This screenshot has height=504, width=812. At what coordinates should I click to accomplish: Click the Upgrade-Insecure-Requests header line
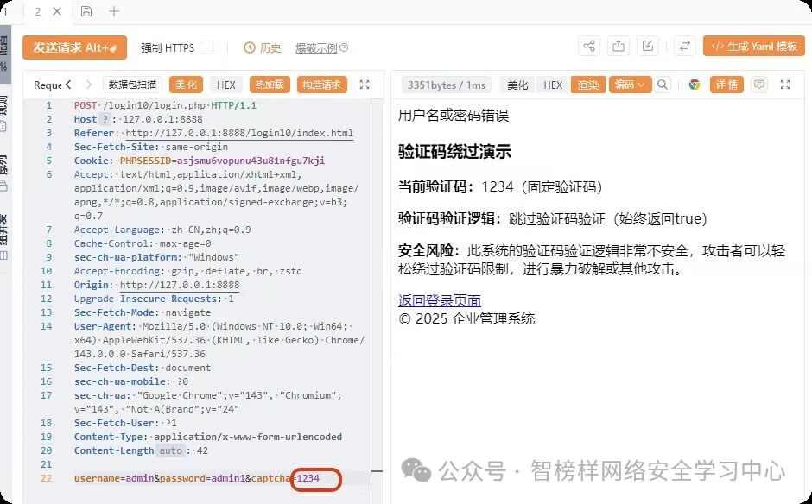[x=154, y=299]
